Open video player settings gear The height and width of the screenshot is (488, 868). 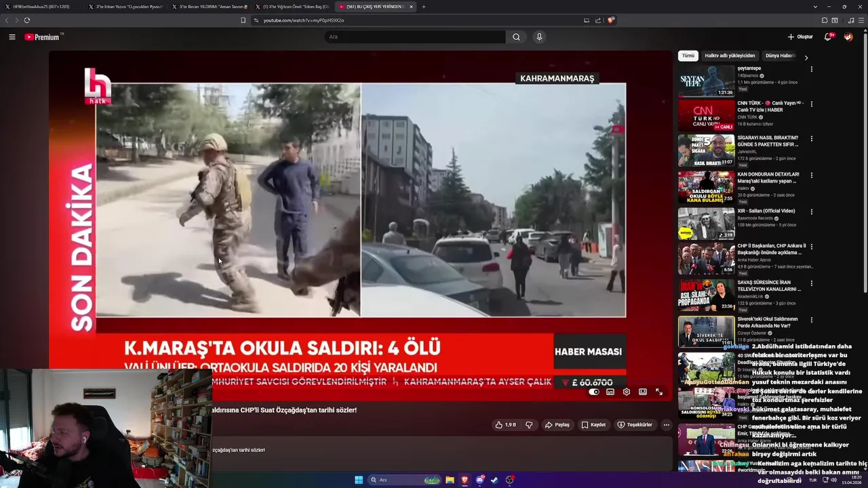[627, 392]
